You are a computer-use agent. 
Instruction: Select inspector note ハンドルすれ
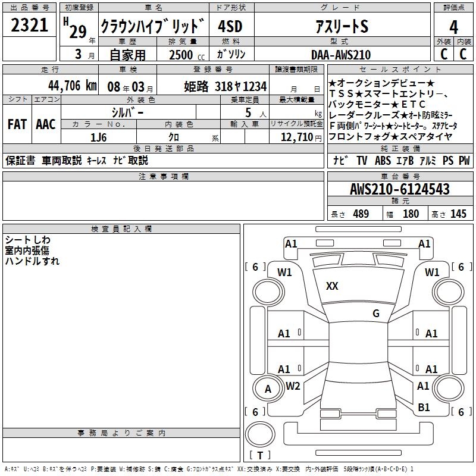32,261
